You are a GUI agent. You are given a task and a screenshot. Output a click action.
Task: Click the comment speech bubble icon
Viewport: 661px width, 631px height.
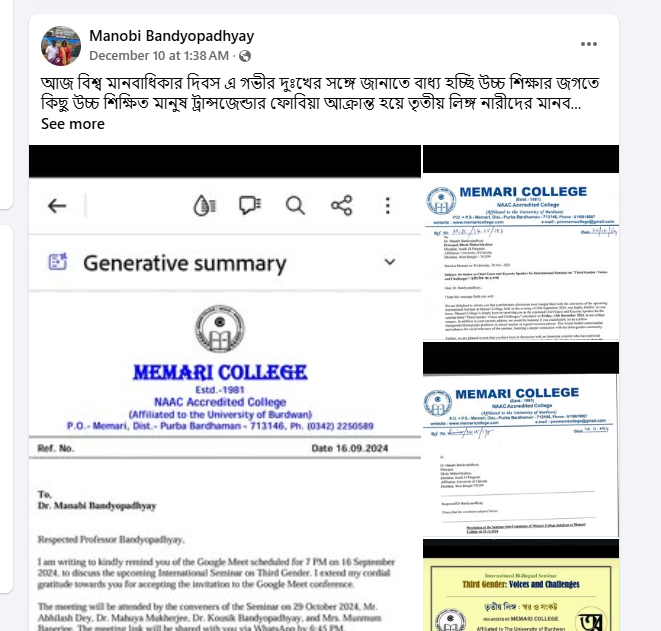250,206
